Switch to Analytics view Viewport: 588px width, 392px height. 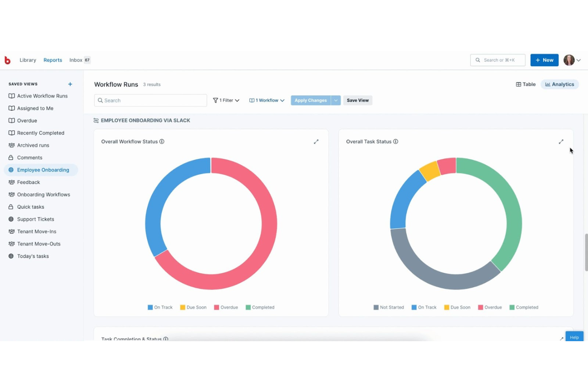point(560,84)
